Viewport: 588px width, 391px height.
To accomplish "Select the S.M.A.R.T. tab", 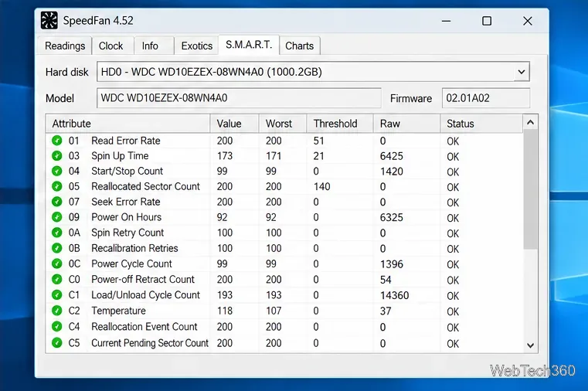I will 249,45.
